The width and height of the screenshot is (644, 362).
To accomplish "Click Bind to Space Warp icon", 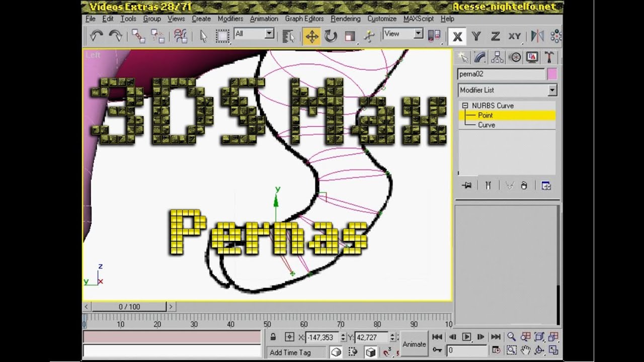I will 181,36.
